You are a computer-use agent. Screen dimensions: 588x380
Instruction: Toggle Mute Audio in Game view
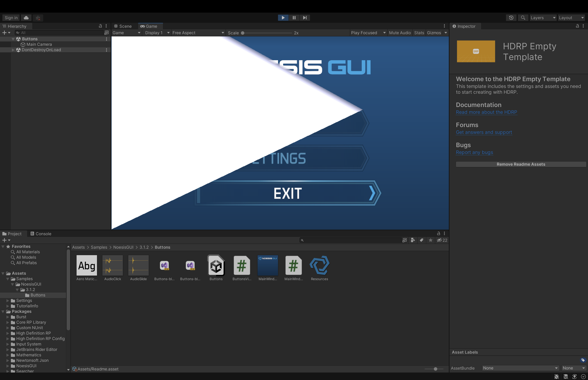400,33
